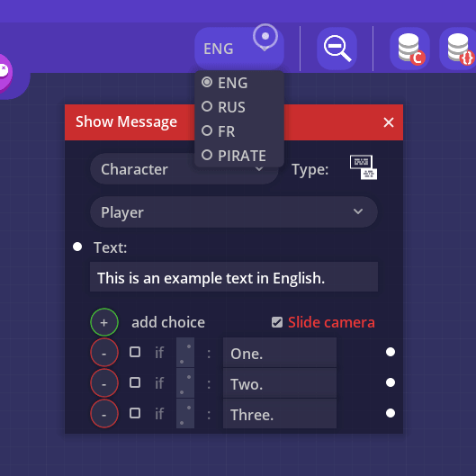Click the green add choice plus button
476x476 pixels.
(104, 322)
